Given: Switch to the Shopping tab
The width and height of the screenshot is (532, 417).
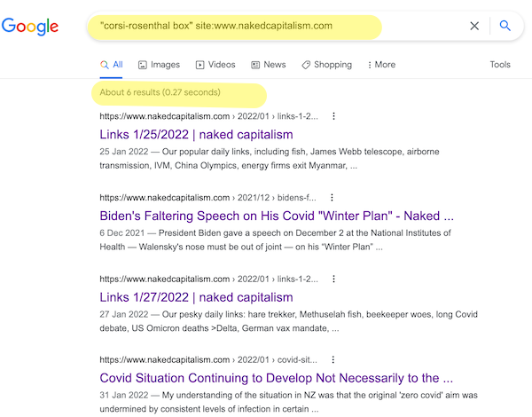Looking at the screenshot, I should tap(326, 65).
